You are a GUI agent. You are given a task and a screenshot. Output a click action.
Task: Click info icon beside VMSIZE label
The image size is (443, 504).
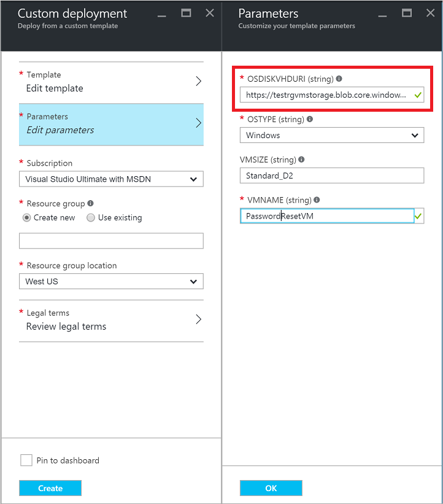pos(301,160)
